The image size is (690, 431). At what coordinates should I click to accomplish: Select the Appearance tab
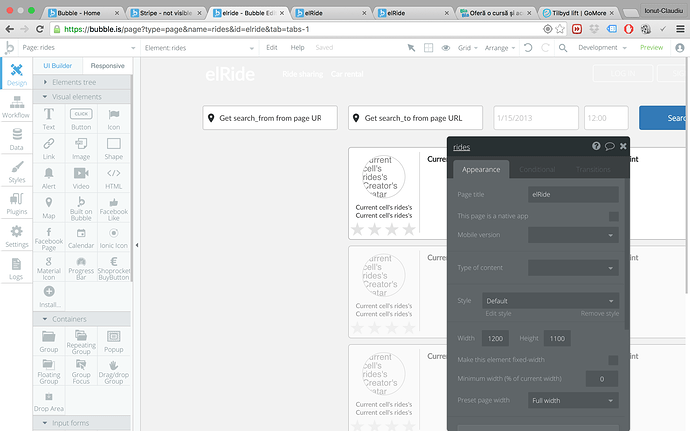point(481,169)
